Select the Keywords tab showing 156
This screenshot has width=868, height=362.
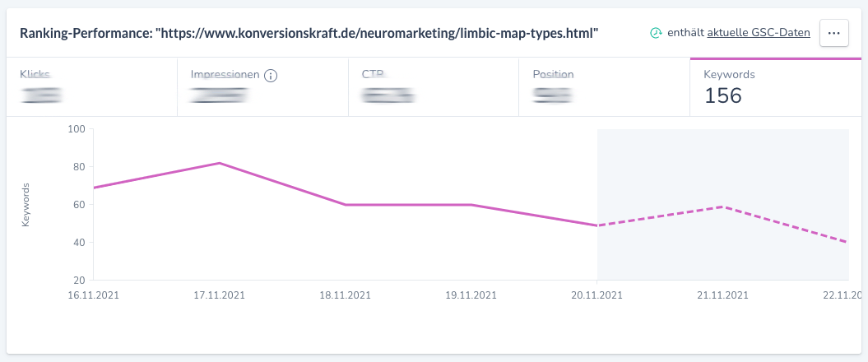pyautogui.click(x=775, y=86)
